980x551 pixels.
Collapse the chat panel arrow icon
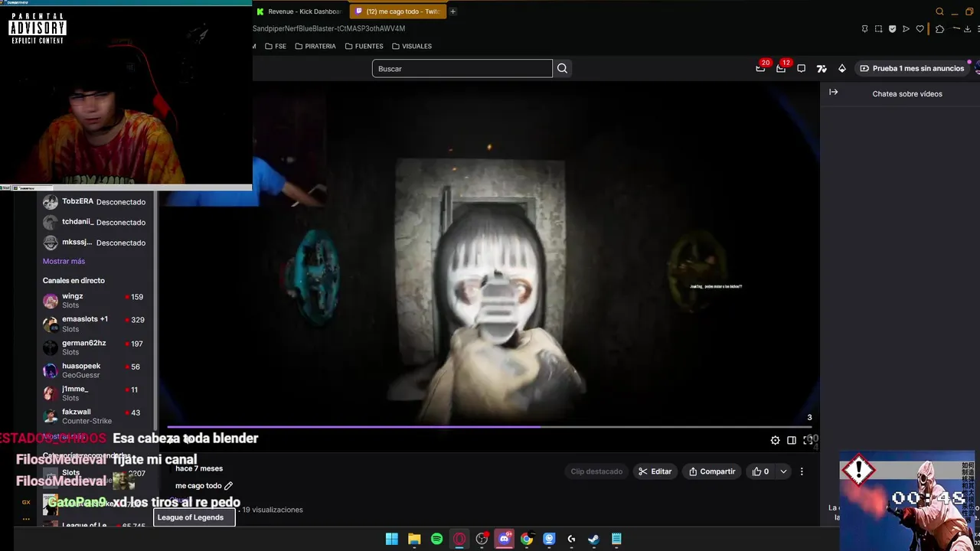[x=834, y=92]
